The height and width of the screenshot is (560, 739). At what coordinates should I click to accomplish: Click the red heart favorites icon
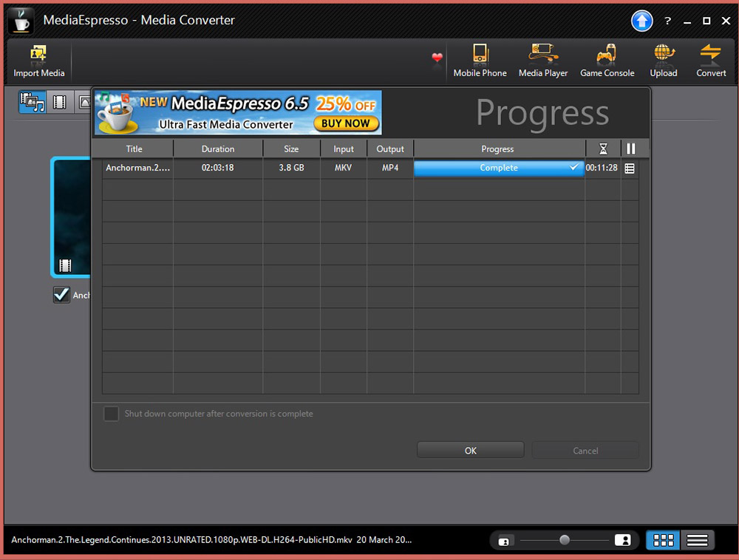click(437, 58)
